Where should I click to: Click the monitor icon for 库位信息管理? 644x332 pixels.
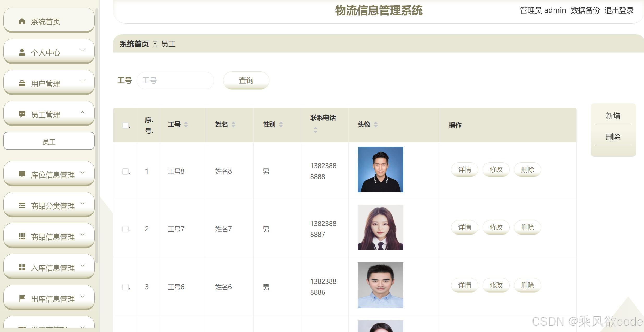[x=22, y=174]
